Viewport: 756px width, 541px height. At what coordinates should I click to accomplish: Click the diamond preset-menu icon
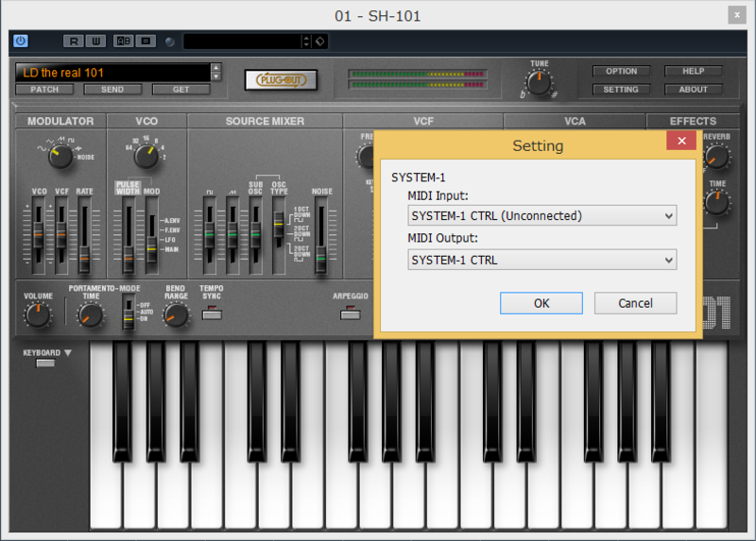point(320,42)
